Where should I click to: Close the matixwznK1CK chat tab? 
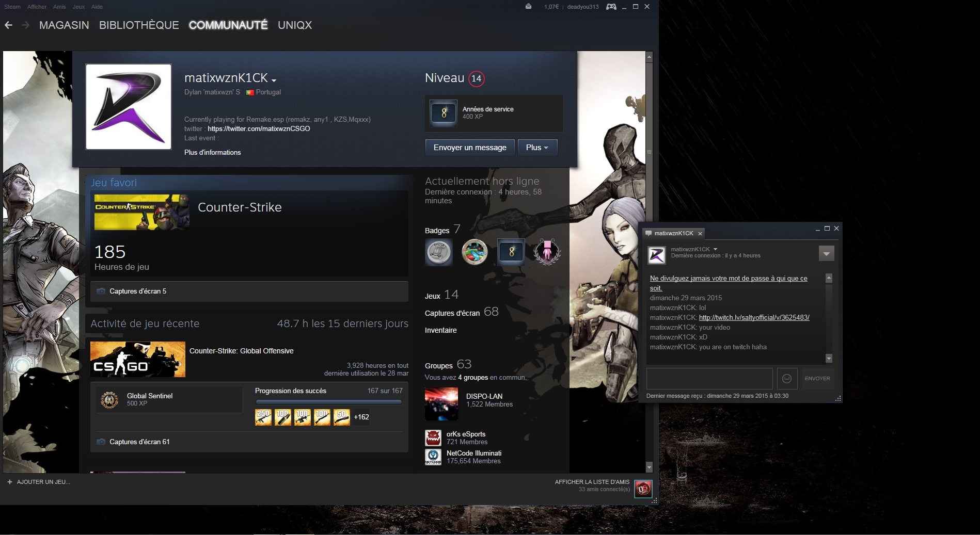(700, 233)
